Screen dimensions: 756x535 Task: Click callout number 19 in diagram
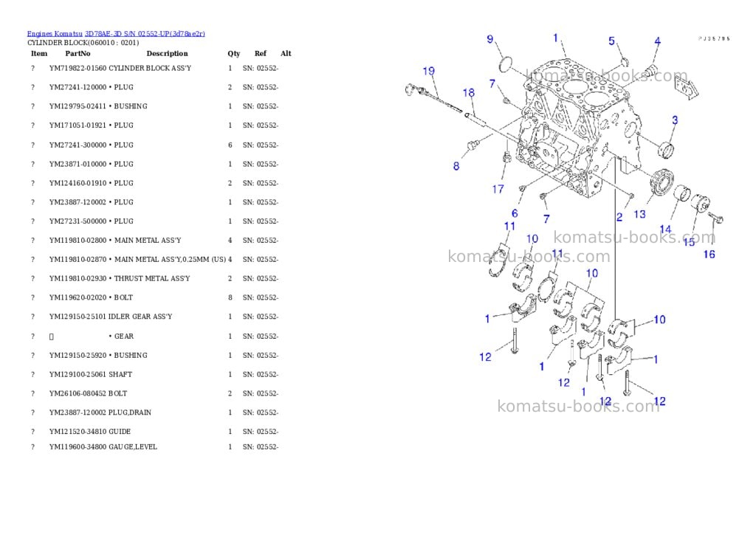(x=429, y=72)
